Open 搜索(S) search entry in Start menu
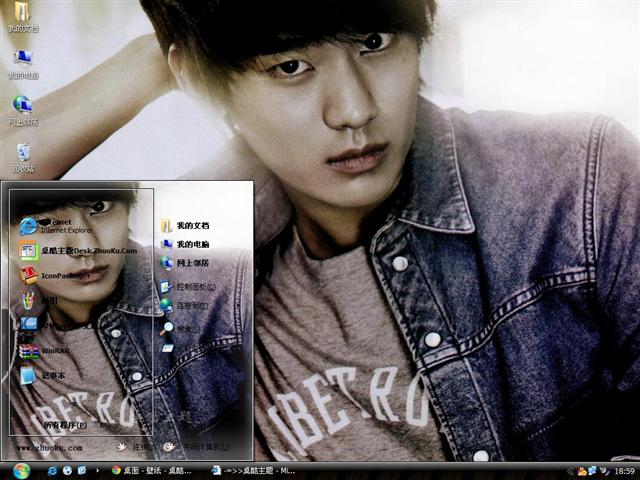640x480 pixels. (x=180, y=328)
